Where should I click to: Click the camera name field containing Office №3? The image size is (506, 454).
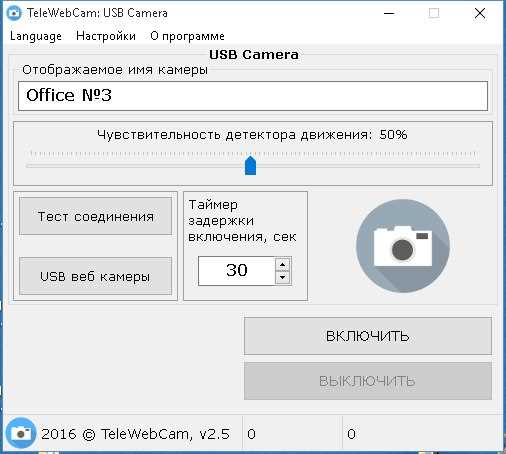click(x=253, y=96)
